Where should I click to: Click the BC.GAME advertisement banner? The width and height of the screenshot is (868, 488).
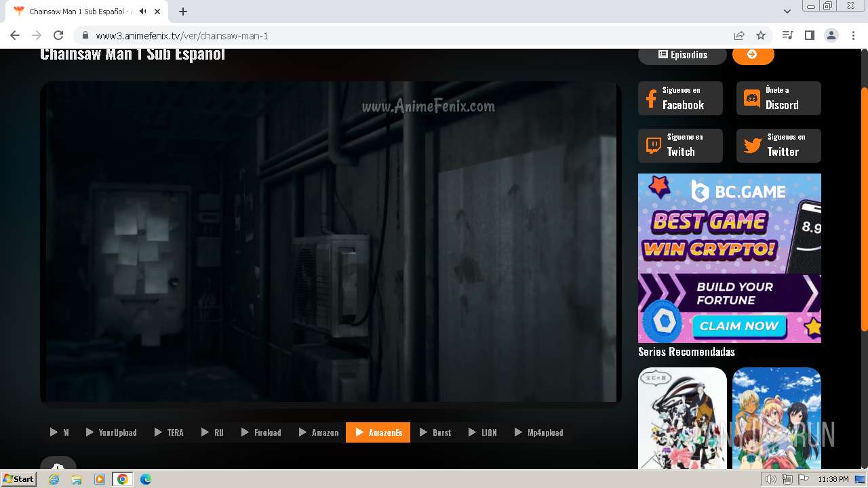pos(730,258)
